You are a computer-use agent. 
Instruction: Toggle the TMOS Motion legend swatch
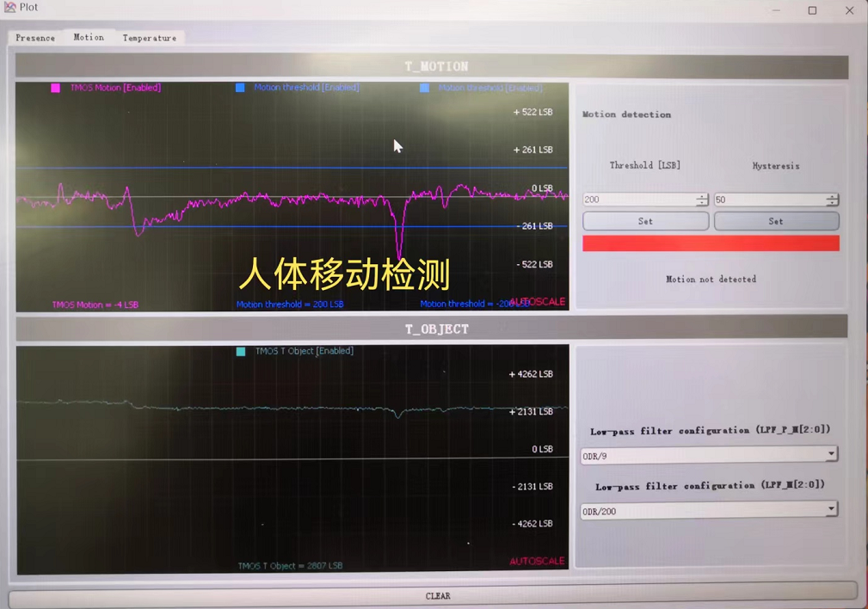56,87
